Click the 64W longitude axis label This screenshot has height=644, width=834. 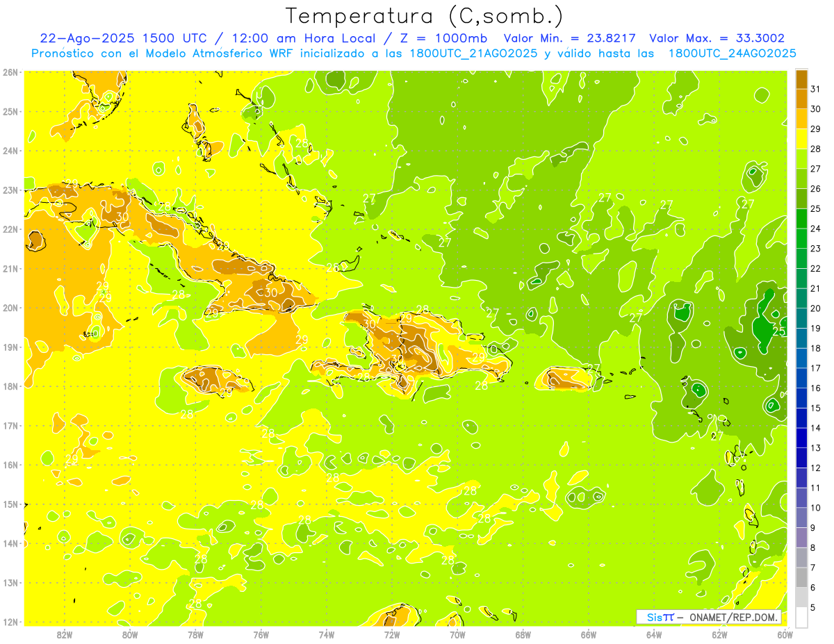tap(654, 634)
